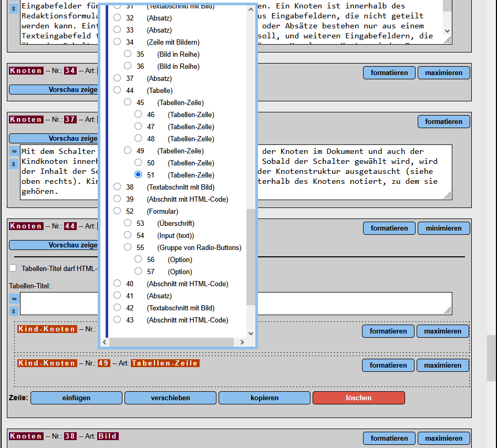Click horizontal-resize icon beside node 37 text
The width and height of the screenshot is (497, 448).
tap(14, 151)
